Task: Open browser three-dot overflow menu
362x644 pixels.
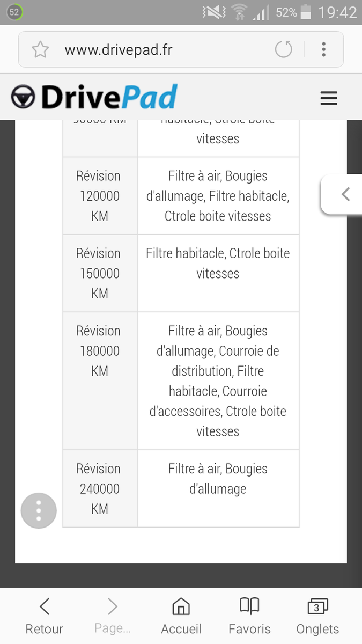Action: [x=323, y=50]
